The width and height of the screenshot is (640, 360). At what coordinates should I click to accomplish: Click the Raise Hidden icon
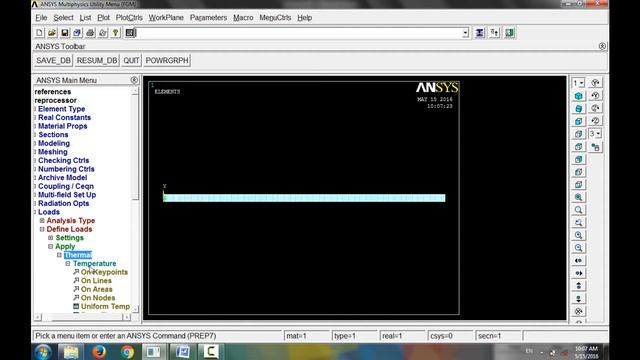480,33
